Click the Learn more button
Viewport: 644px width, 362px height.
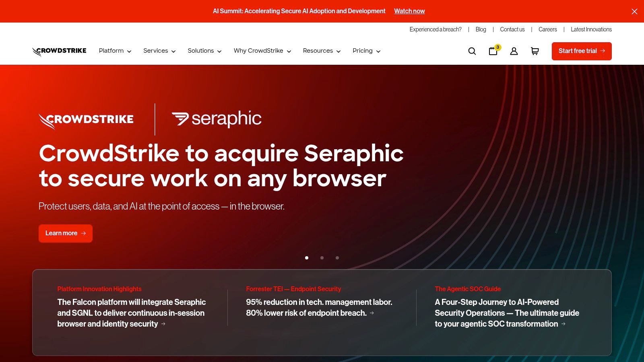66,233
